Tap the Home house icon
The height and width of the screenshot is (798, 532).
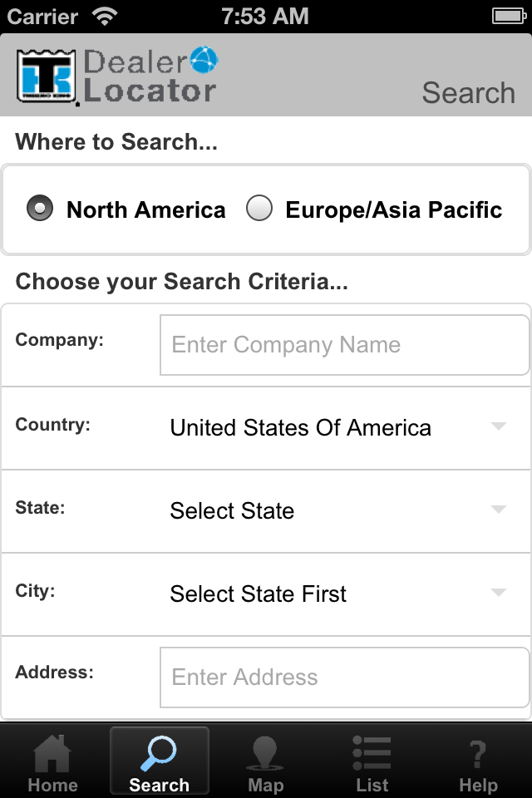tap(52, 753)
